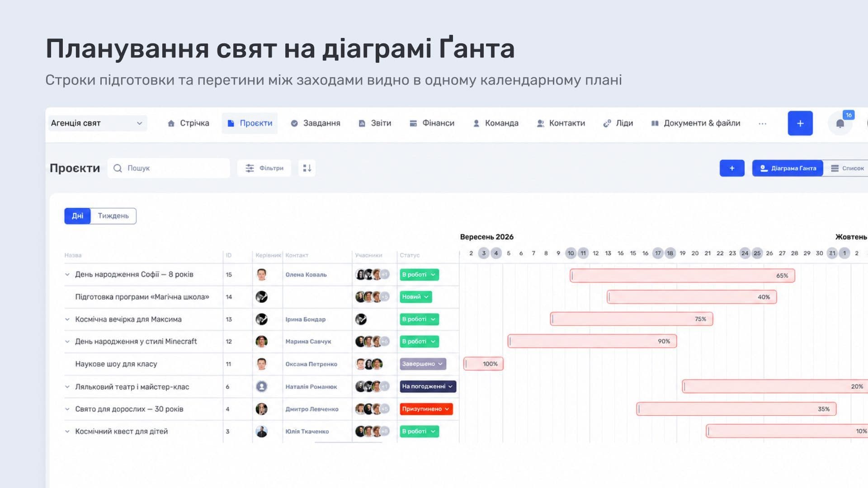The image size is (868, 488).
Task: Collapse the День народження Софії row
Action: pyautogui.click(x=67, y=274)
